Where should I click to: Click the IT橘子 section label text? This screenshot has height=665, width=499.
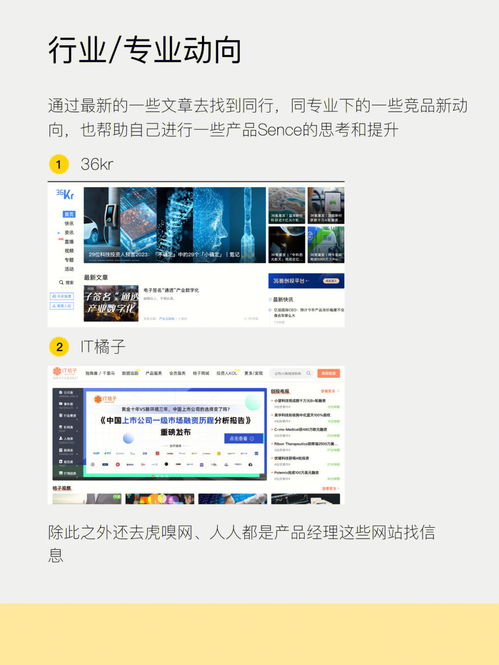pyautogui.click(x=103, y=347)
